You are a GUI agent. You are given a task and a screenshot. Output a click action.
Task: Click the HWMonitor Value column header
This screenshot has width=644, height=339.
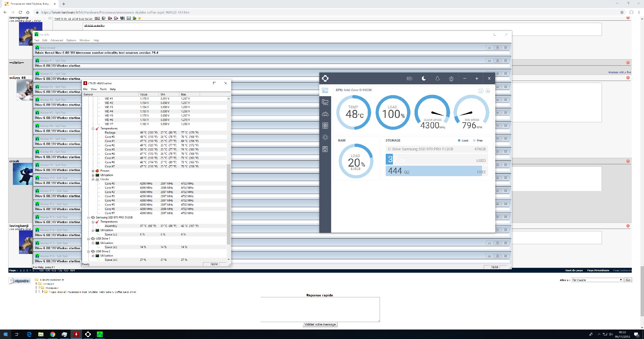point(148,94)
